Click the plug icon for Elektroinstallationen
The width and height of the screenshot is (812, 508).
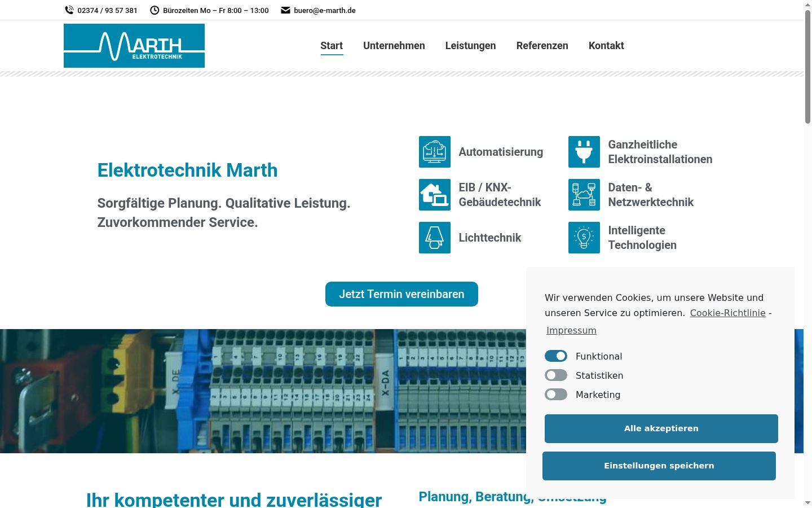(584, 152)
